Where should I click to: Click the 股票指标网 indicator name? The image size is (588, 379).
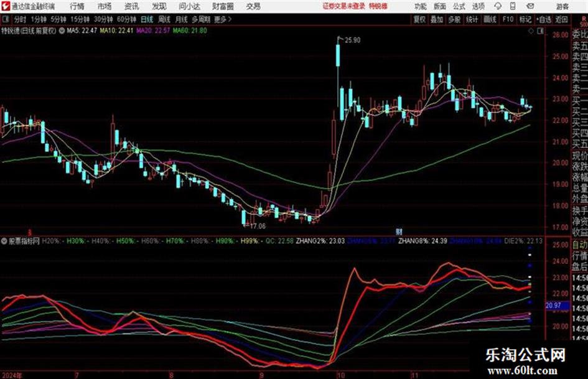pyautogui.click(x=24, y=241)
